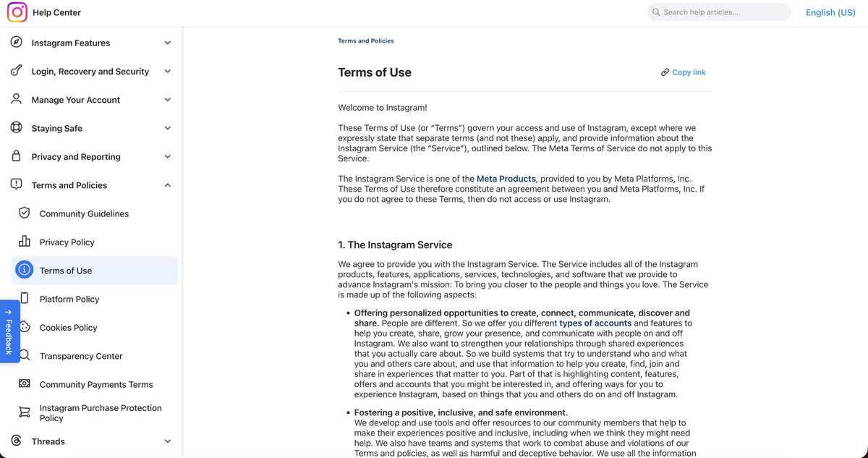The image size is (868, 458).
Task: Click the key icon for Login, Recovery and Security
Action: click(x=17, y=71)
